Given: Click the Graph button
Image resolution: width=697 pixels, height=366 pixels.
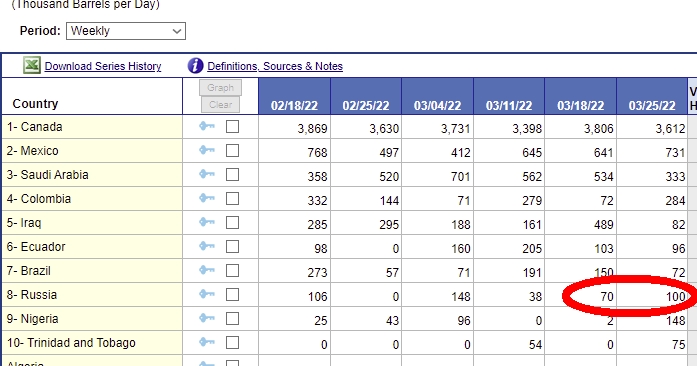Looking at the screenshot, I should point(220,88).
